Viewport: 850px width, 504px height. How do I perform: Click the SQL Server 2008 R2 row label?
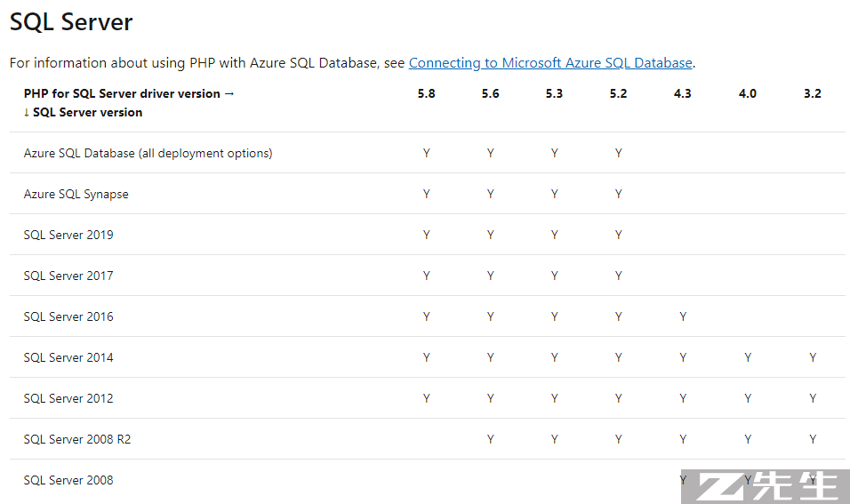point(77,439)
